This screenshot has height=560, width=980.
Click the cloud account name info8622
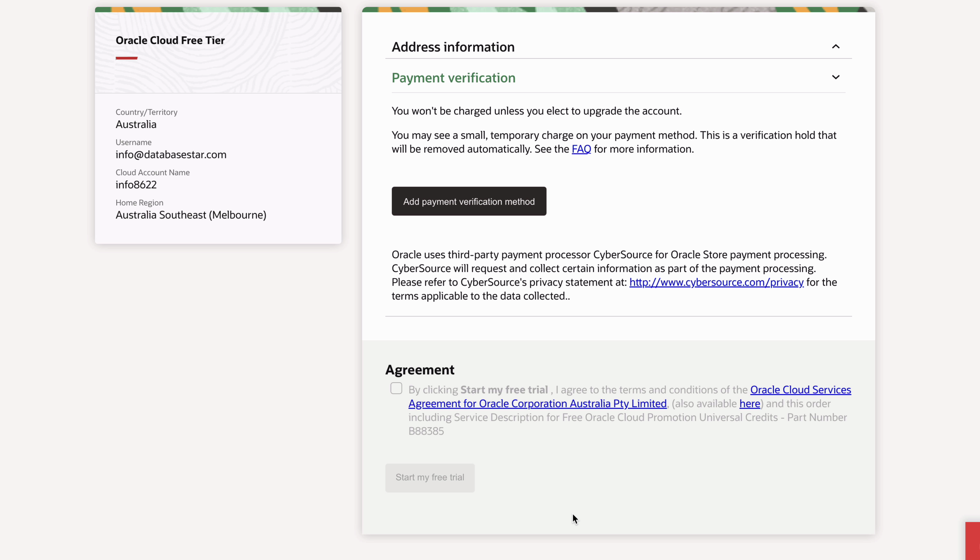[136, 185]
